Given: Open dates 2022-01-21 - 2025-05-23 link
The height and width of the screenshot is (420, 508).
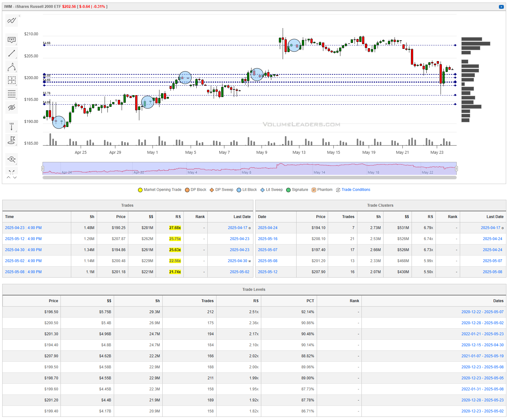Looking at the screenshot, I should pos(482,334).
